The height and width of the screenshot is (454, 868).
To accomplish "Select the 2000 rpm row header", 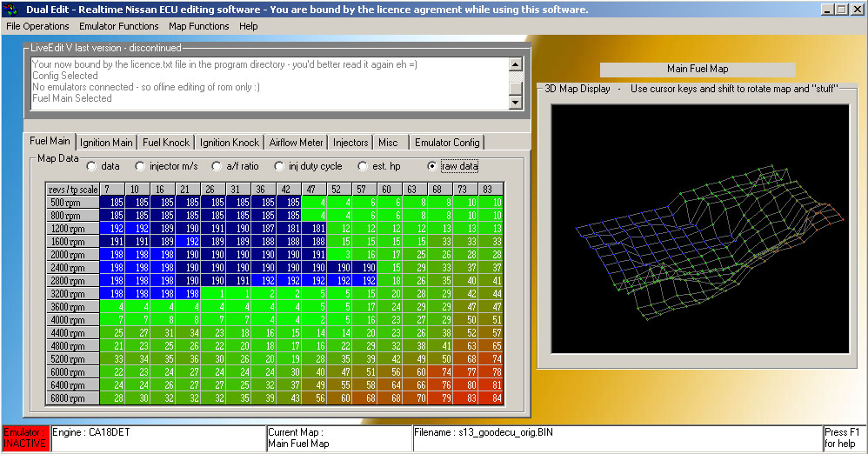I will [73, 255].
